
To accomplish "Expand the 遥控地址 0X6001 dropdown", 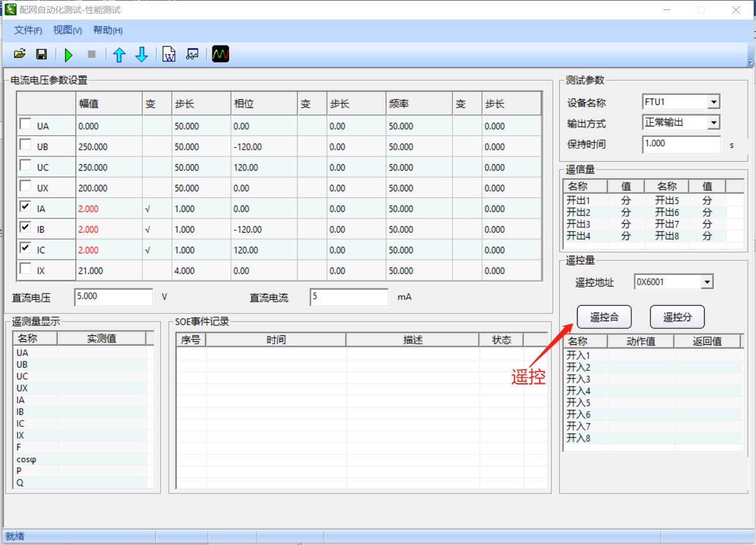I will coord(707,282).
